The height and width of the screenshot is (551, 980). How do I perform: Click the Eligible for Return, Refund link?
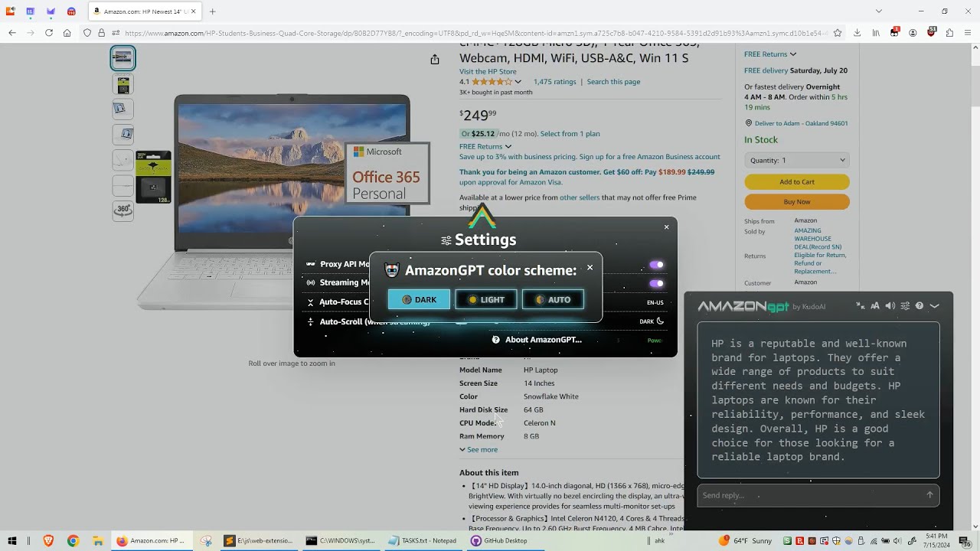coord(820,263)
